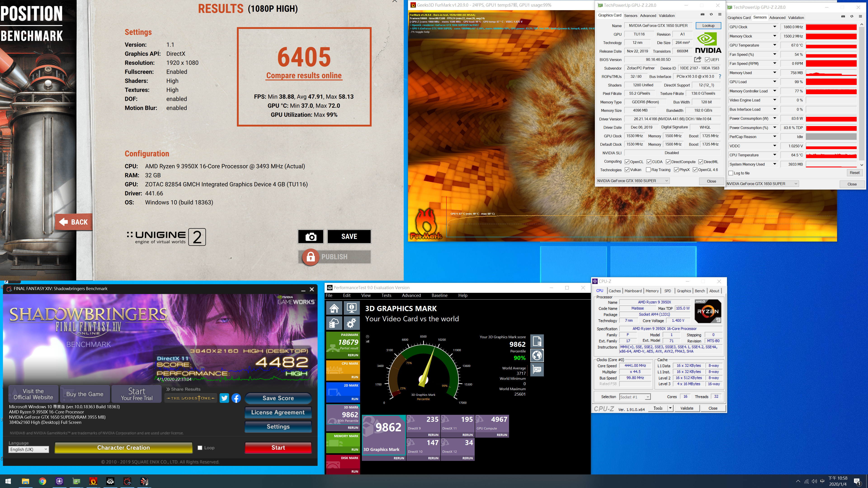Switch to the Advanced tab in left GPU-Z
Screen dimensions: 868x488
pos(648,16)
